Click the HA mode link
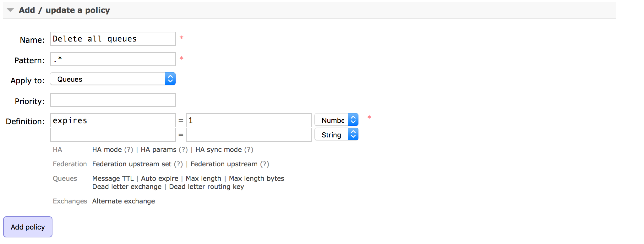This screenshot has height=244, width=644. click(x=107, y=150)
